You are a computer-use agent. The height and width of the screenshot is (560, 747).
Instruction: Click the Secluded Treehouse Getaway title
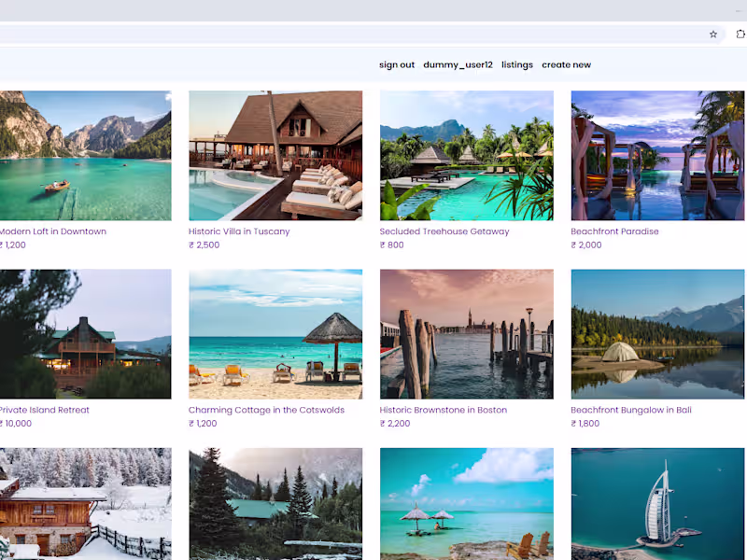point(444,231)
